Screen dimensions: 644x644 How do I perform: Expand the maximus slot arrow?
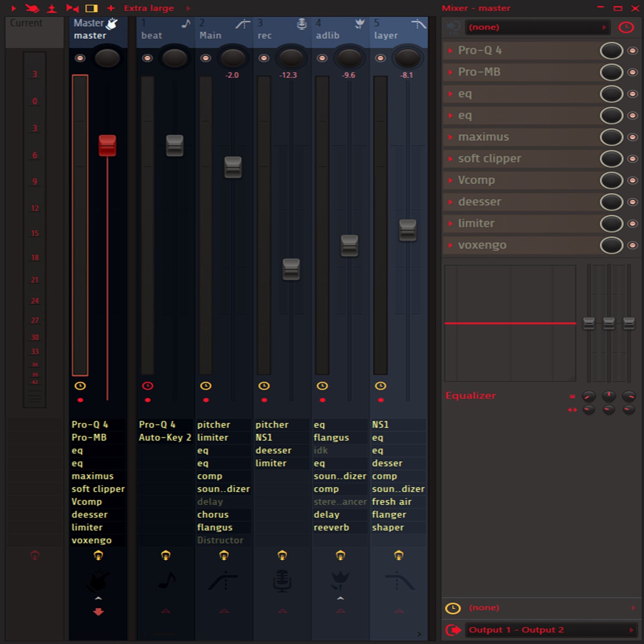[451, 137]
